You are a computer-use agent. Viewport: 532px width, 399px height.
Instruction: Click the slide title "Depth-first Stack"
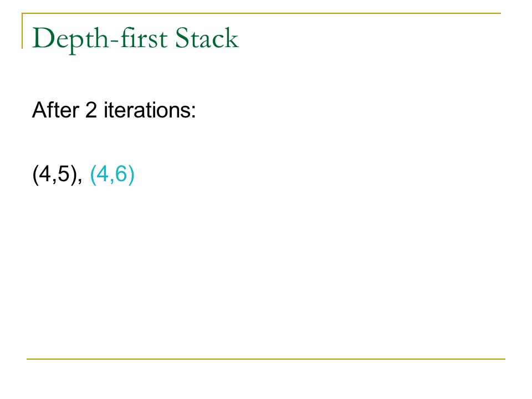pos(135,39)
